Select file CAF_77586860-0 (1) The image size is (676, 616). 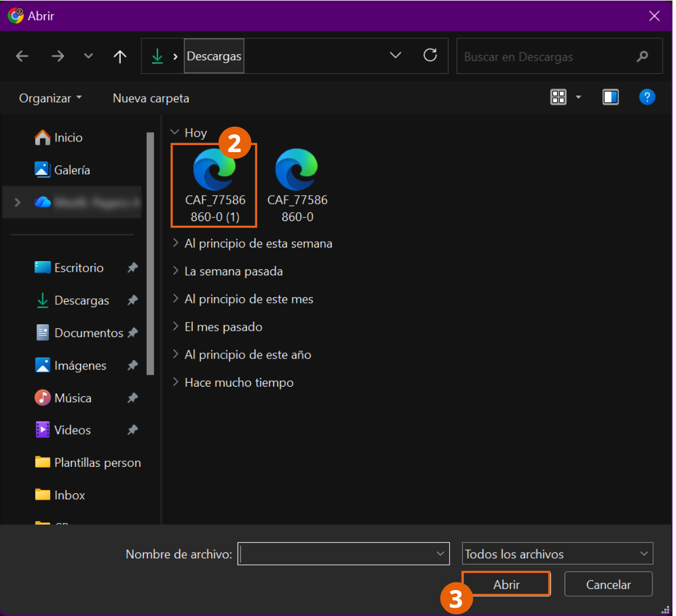coord(215,185)
